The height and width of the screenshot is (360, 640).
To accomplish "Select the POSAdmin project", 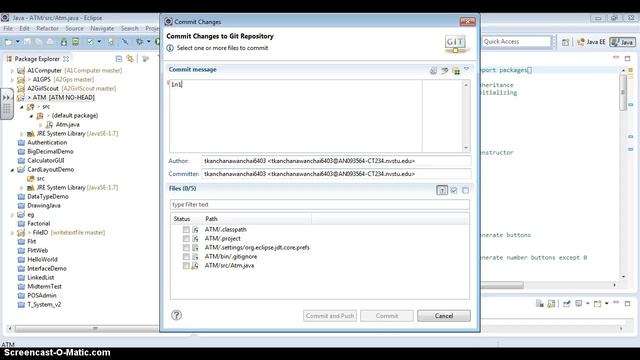I will click(42, 296).
